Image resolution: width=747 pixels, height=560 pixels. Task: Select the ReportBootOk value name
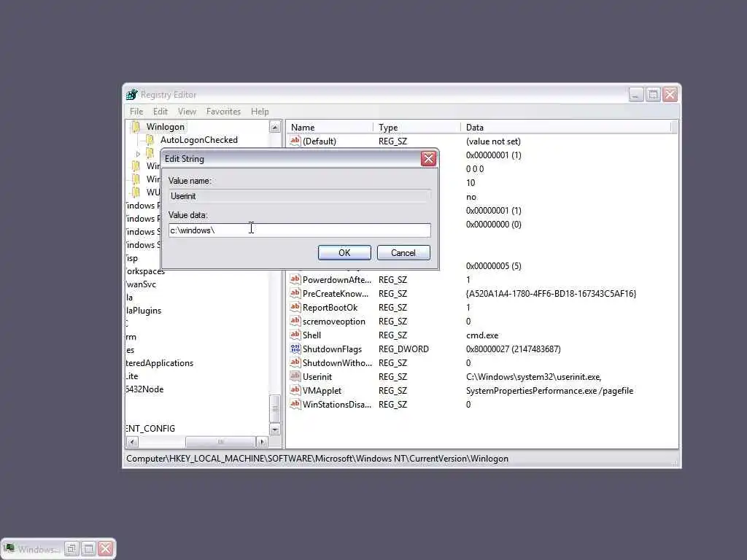click(330, 308)
